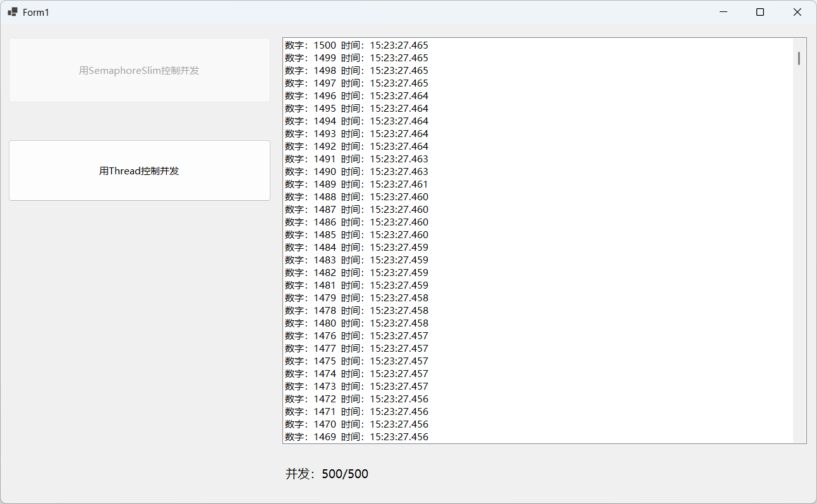This screenshot has height=504, width=817.
Task: Select the log entry with number 1491
Action: click(356, 159)
